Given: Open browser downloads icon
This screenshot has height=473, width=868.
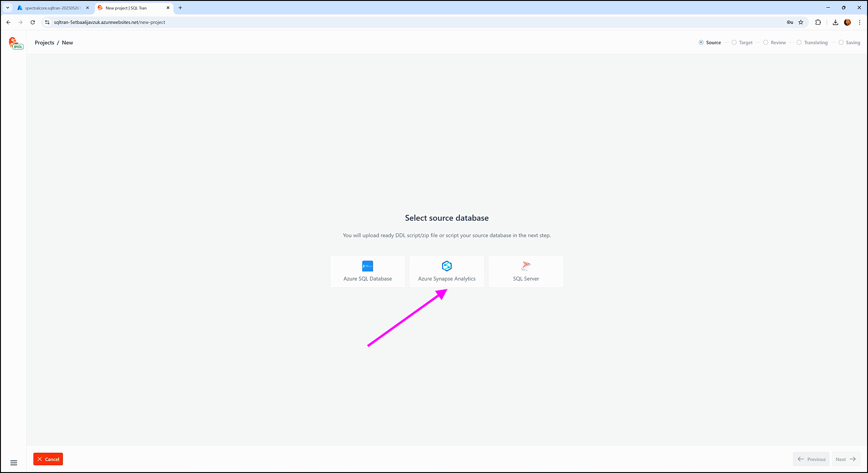Looking at the screenshot, I should (836, 22).
